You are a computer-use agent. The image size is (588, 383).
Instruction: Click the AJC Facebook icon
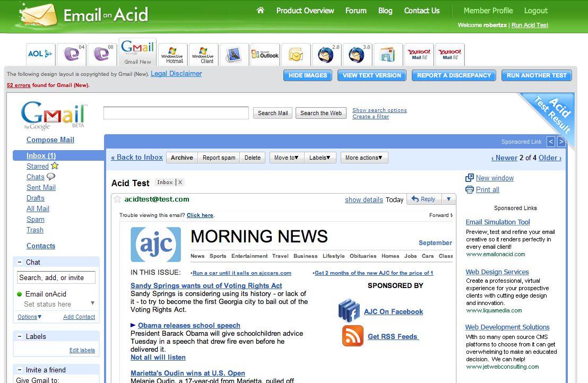(349, 311)
